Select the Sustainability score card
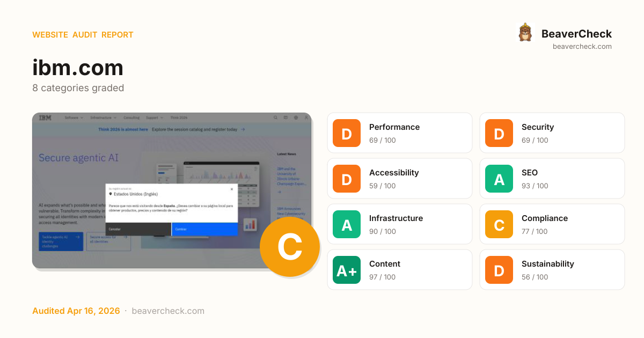 pos(552,270)
